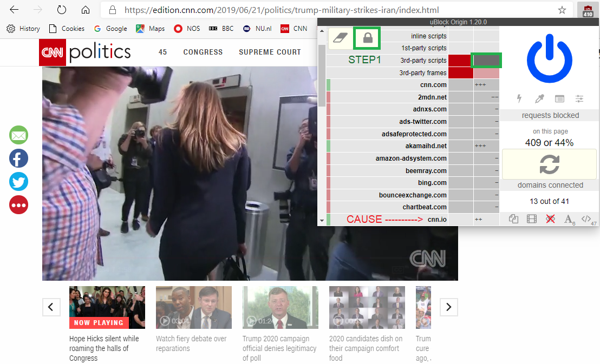
Task: Click the address bar URL field
Action: 337,10
